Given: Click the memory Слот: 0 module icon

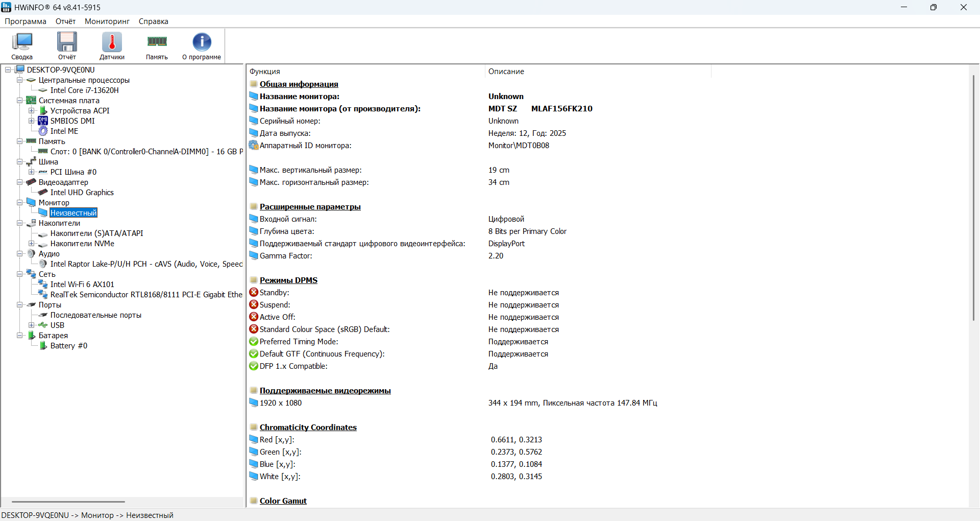Looking at the screenshot, I should (43, 152).
